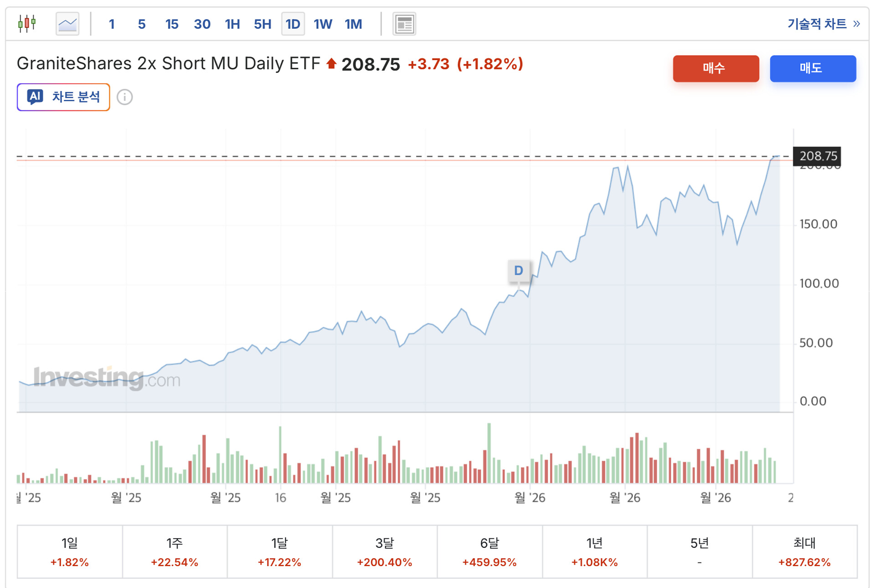Select the 1-minute interval

(112, 24)
